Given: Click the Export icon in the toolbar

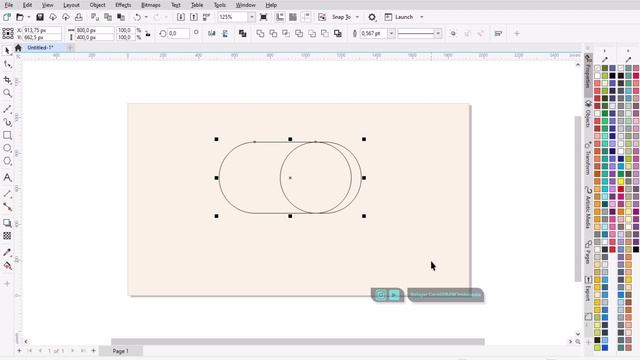Looking at the screenshot, I should point(194,17).
